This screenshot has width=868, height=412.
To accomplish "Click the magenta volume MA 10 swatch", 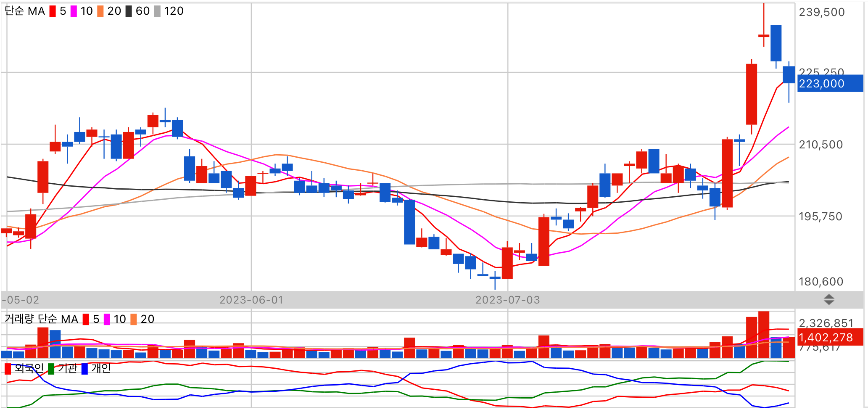I will 107,320.
